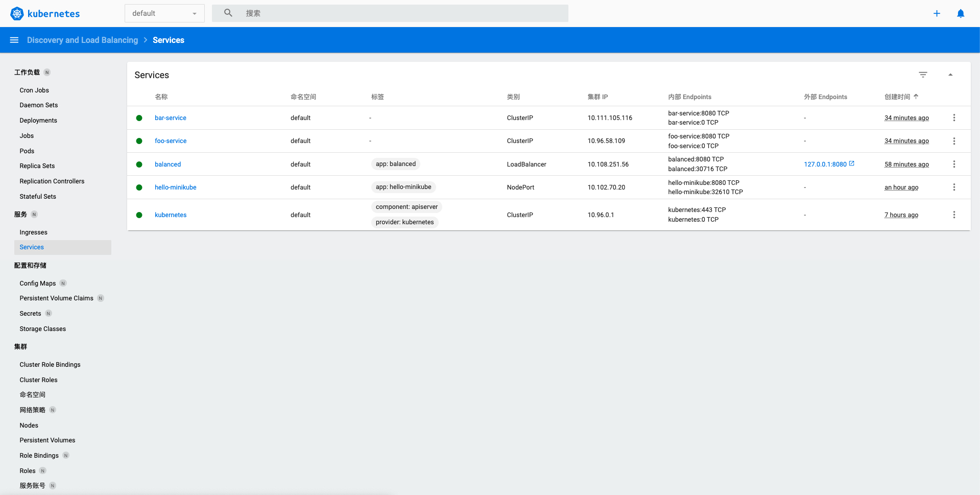Click into the 搜索 search field
This screenshot has height=495, width=980.
(390, 13)
